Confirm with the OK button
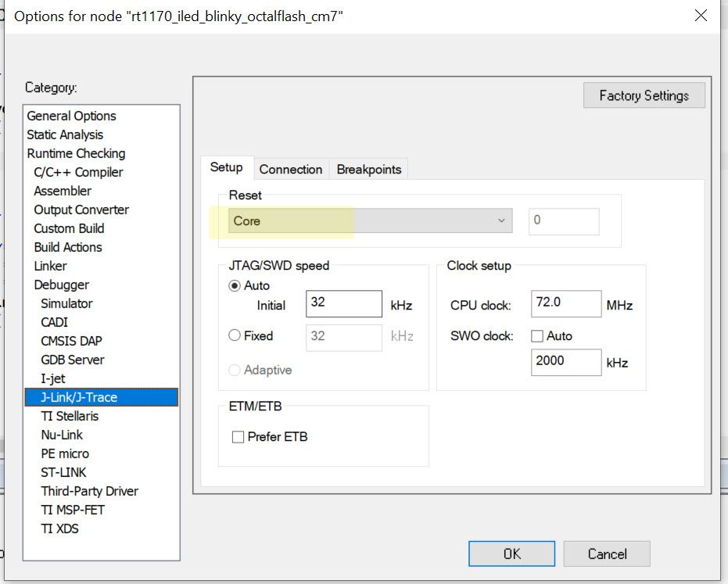The height and width of the screenshot is (584, 728). (x=511, y=554)
